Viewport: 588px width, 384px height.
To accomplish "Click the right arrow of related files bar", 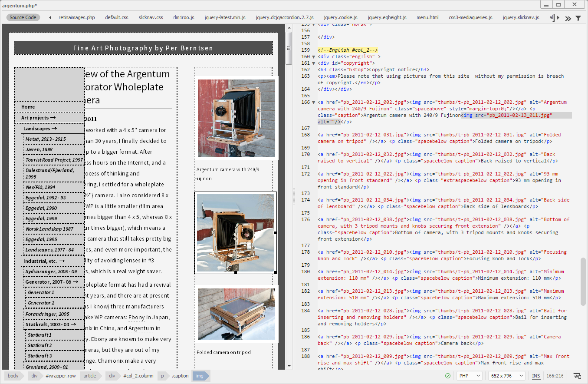I will (x=559, y=18).
